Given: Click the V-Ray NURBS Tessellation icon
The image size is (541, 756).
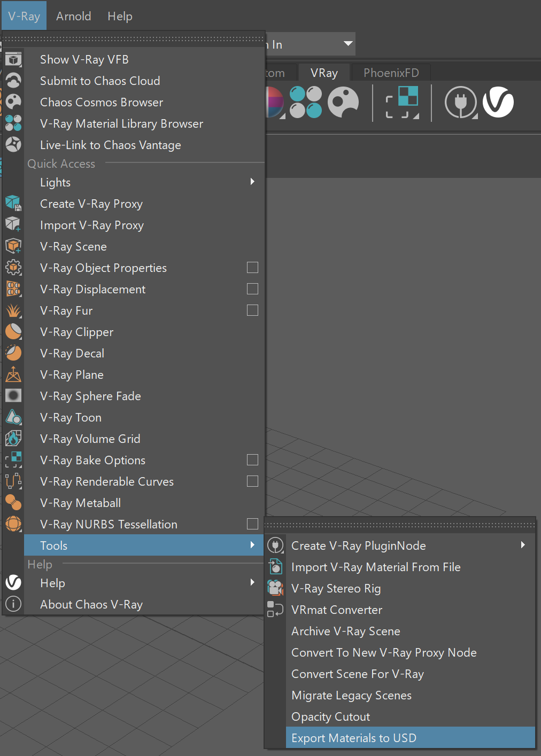Looking at the screenshot, I should pos(13,524).
